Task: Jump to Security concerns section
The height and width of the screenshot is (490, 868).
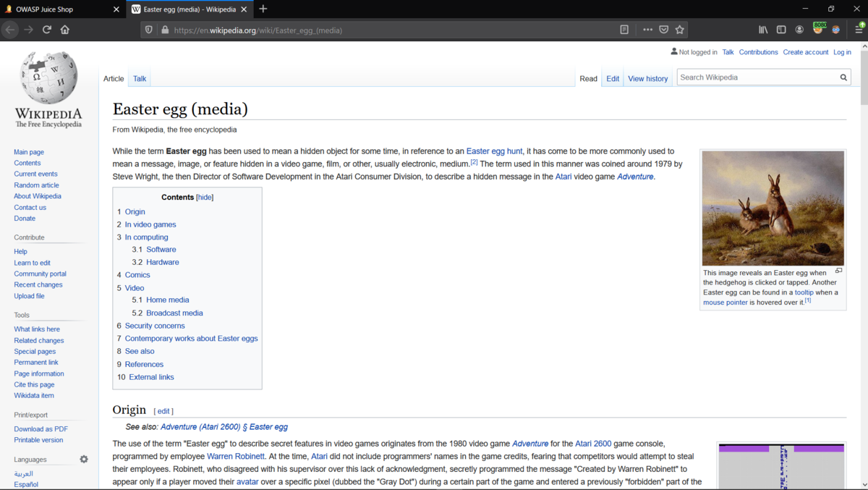Action: click(x=155, y=326)
